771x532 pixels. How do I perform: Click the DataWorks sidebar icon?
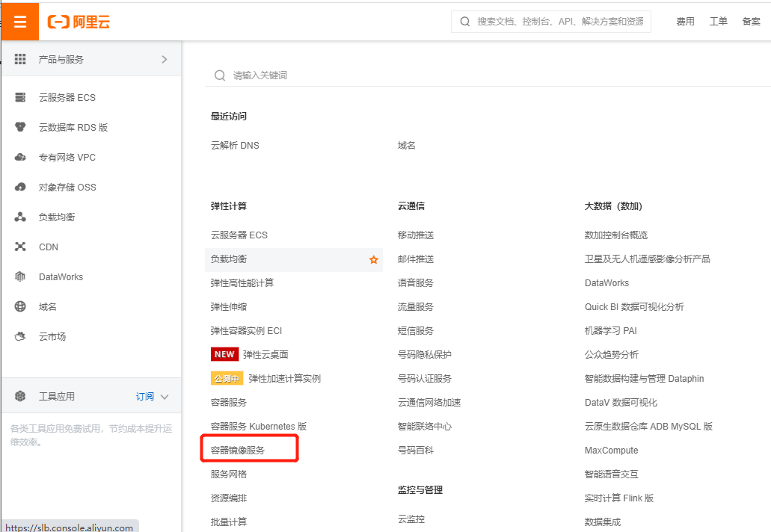coord(20,276)
